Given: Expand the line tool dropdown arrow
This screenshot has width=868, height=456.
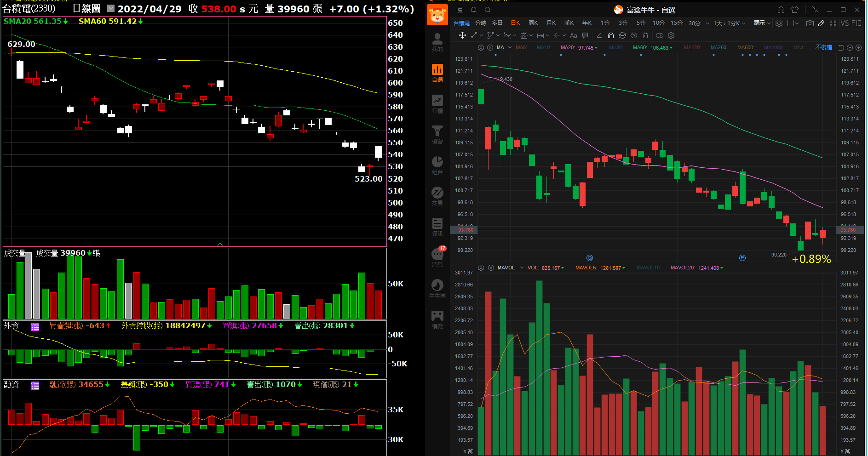Looking at the screenshot, I should pyautogui.click(x=481, y=35).
